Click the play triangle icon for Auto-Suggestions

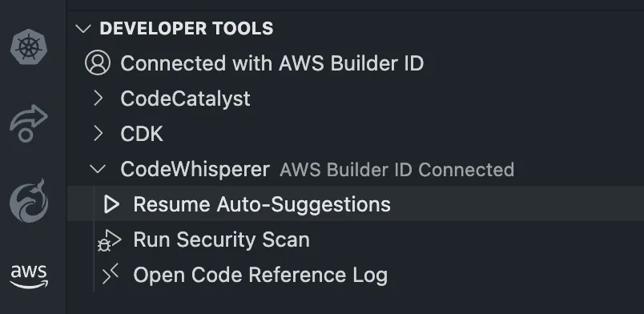[111, 204]
